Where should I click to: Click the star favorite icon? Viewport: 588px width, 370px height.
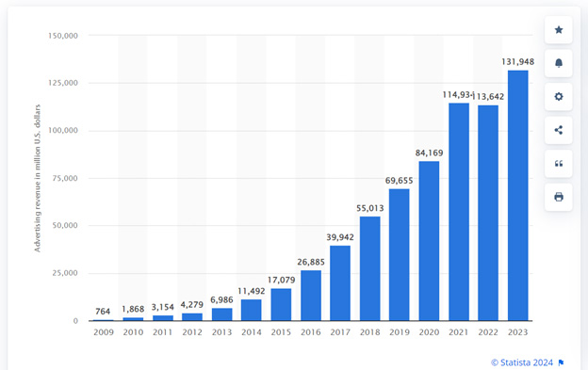pyautogui.click(x=559, y=30)
